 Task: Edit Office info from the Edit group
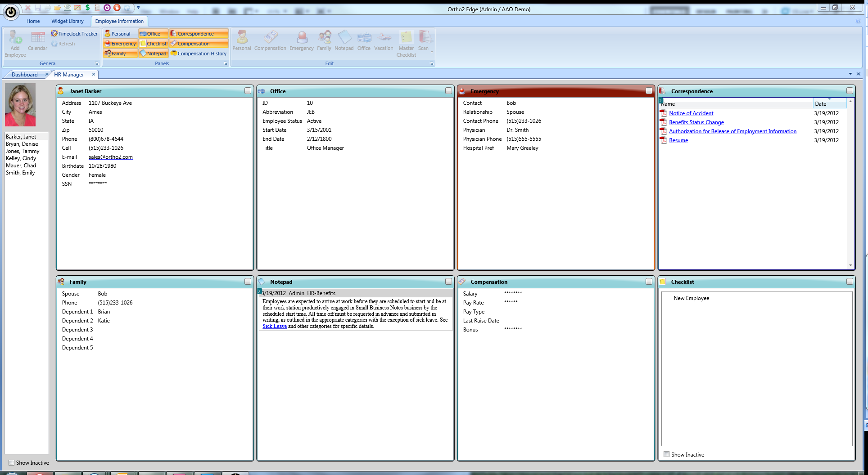pos(364,41)
